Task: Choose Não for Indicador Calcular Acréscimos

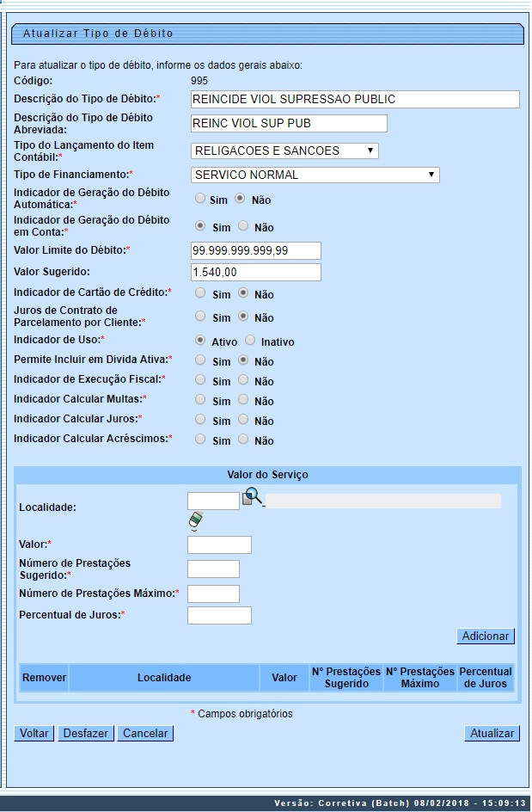Action: click(243, 440)
